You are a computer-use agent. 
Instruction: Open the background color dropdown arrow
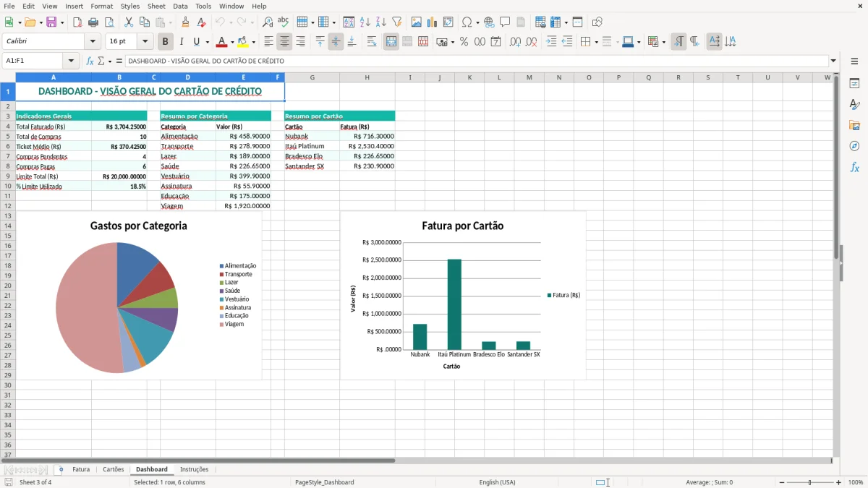tap(252, 42)
